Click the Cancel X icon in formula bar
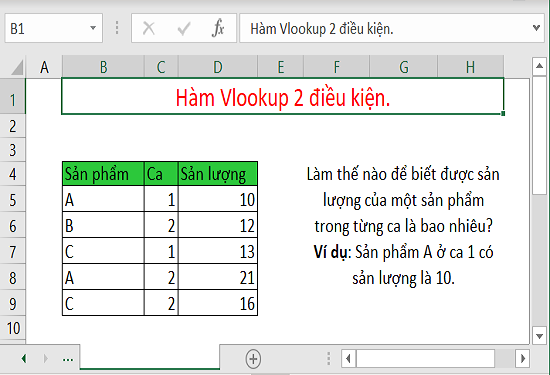 click(149, 28)
